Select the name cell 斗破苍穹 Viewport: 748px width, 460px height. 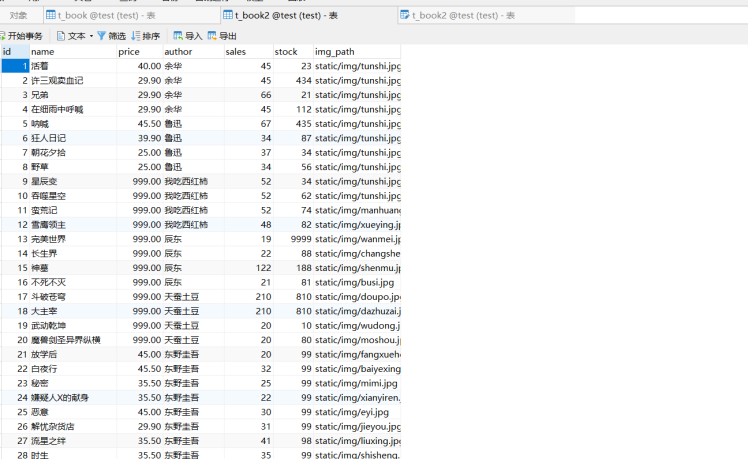[x=73, y=296]
